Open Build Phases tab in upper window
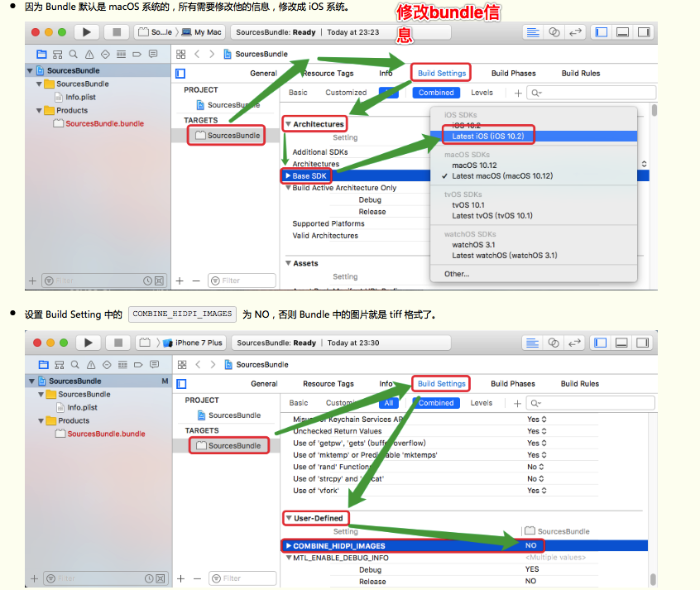700x590 pixels. [x=513, y=74]
